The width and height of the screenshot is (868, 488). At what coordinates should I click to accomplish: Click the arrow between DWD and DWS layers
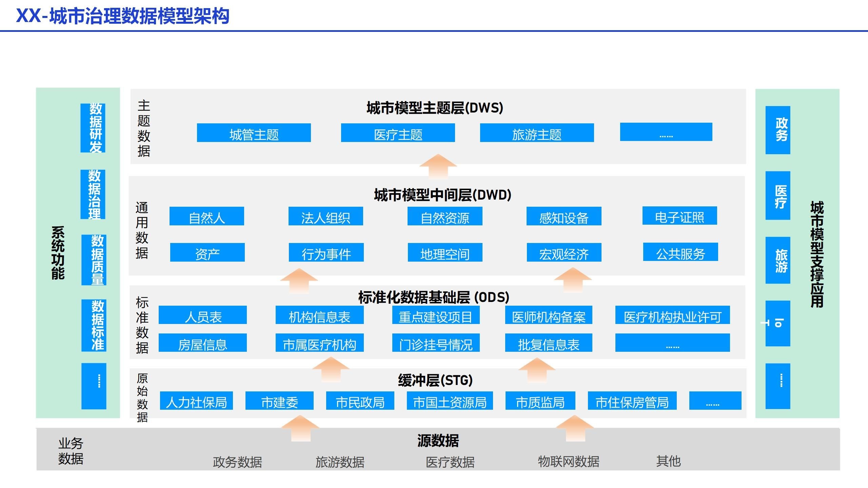(438, 166)
